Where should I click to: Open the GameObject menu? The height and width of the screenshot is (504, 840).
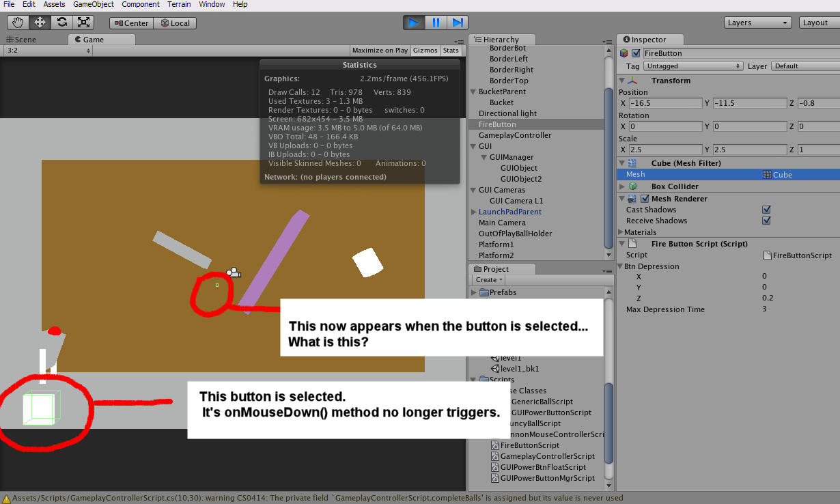click(x=94, y=4)
